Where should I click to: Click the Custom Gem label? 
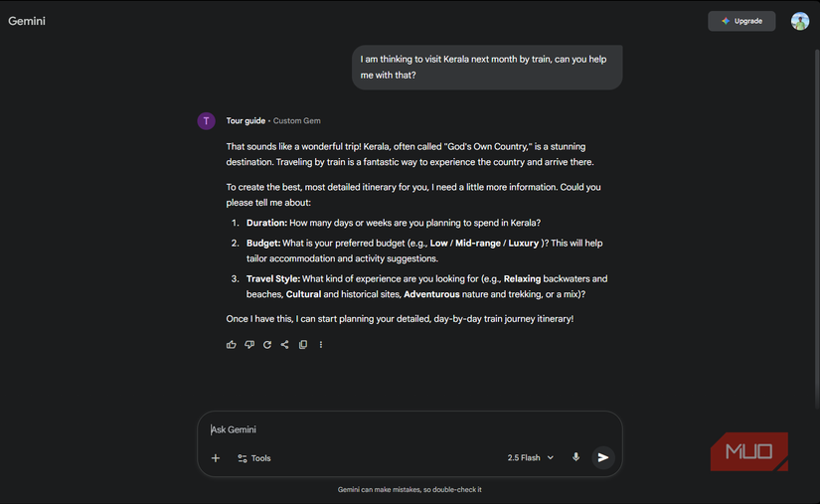pyautogui.click(x=297, y=121)
